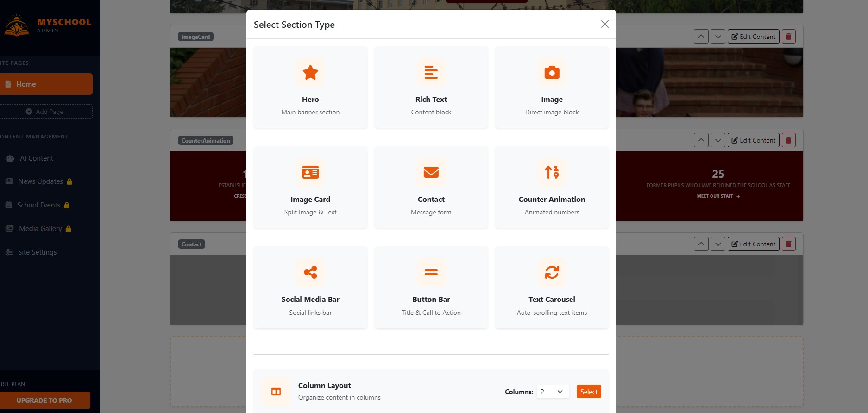
Task: Move the Contact section up
Action: (x=701, y=244)
